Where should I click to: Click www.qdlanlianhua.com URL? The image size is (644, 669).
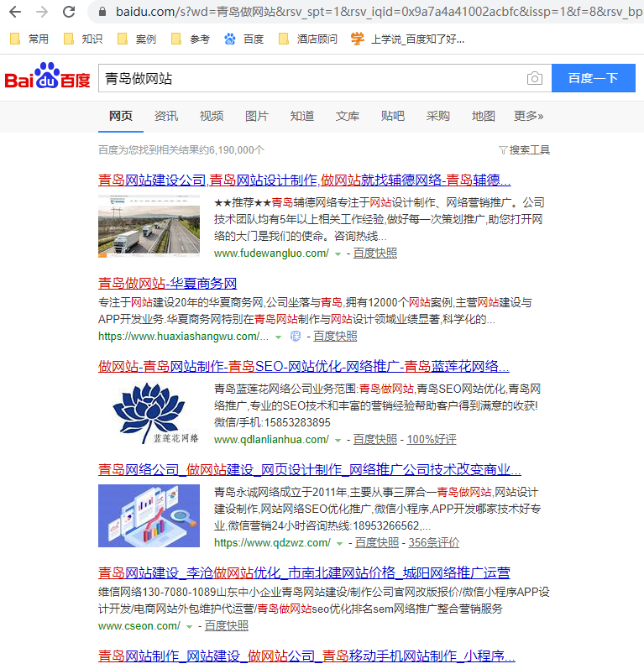pyautogui.click(x=271, y=440)
